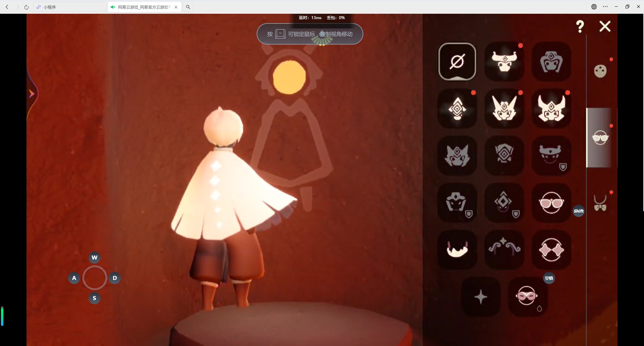Click the virtual joystick circle
The height and width of the screenshot is (346, 644).
point(95,278)
